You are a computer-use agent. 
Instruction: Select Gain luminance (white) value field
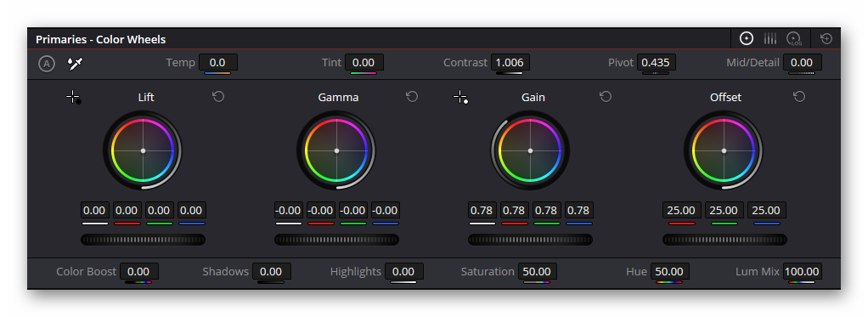tap(482, 211)
